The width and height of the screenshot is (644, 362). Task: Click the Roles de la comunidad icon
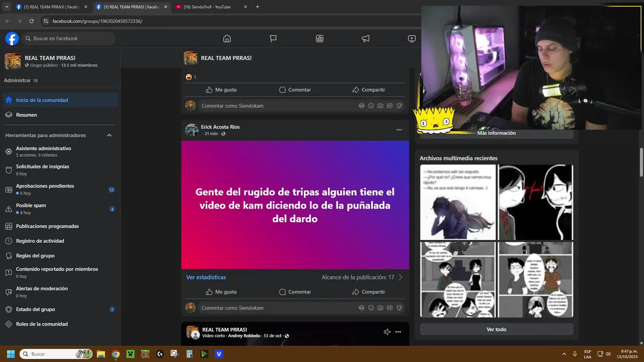pyautogui.click(x=9, y=324)
